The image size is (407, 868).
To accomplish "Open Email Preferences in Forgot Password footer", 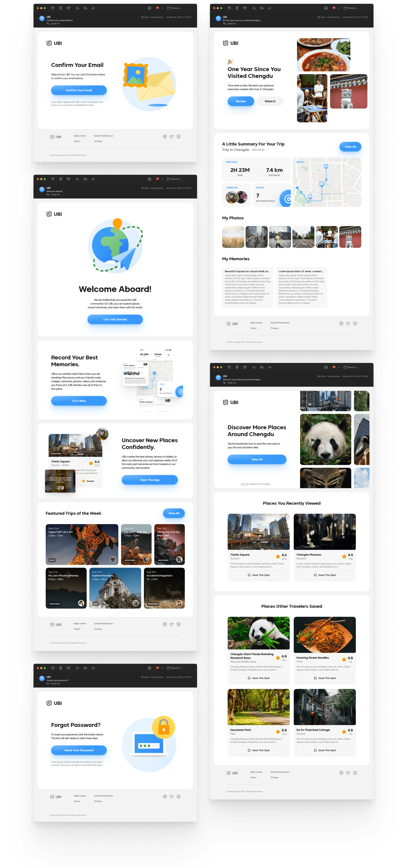I will click(x=103, y=796).
